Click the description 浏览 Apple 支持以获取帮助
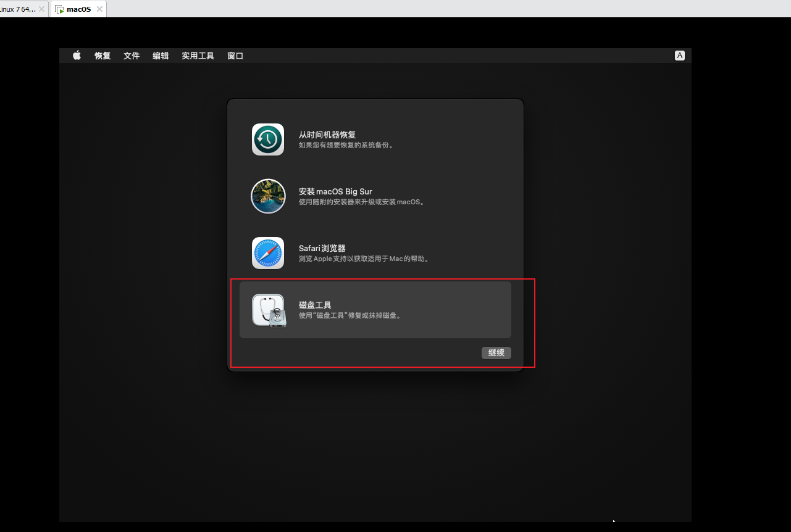Screen dimensions: 791x532 pos(364,259)
